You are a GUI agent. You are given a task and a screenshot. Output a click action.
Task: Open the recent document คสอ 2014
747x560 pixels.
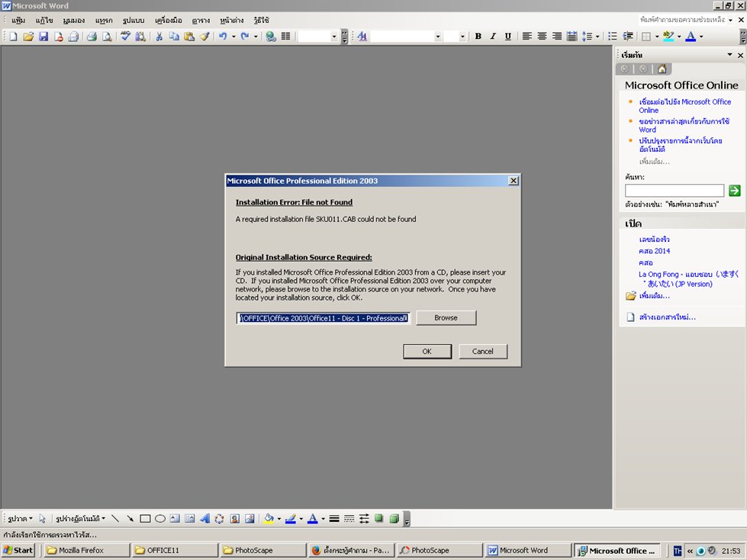654,251
